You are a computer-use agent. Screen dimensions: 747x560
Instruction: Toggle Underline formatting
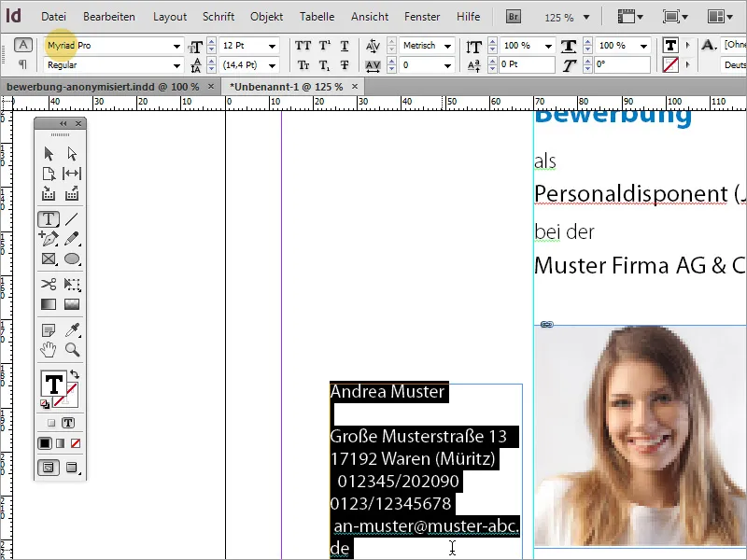point(345,46)
